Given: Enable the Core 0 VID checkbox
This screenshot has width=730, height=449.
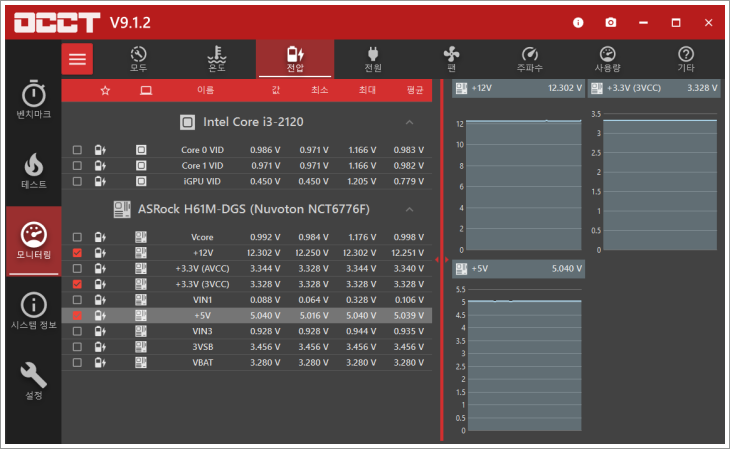Looking at the screenshot, I should [77, 150].
